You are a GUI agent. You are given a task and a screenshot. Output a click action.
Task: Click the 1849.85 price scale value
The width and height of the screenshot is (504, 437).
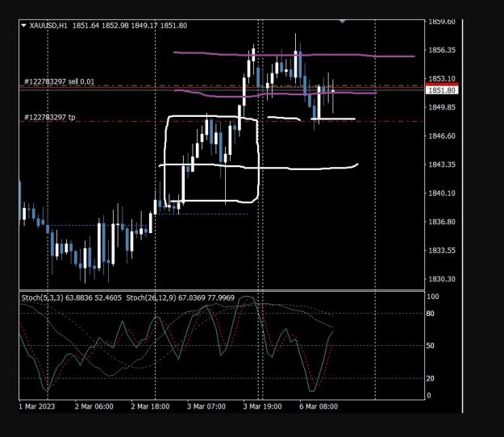coord(442,107)
